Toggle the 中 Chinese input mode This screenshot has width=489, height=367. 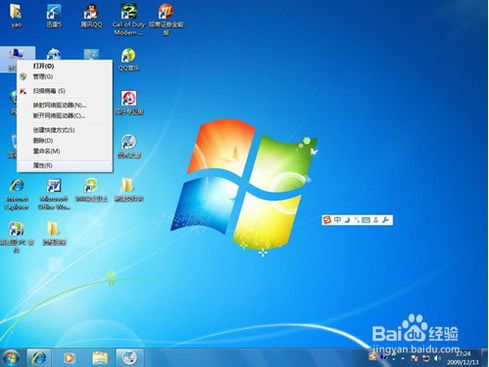[x=337, y=220]
